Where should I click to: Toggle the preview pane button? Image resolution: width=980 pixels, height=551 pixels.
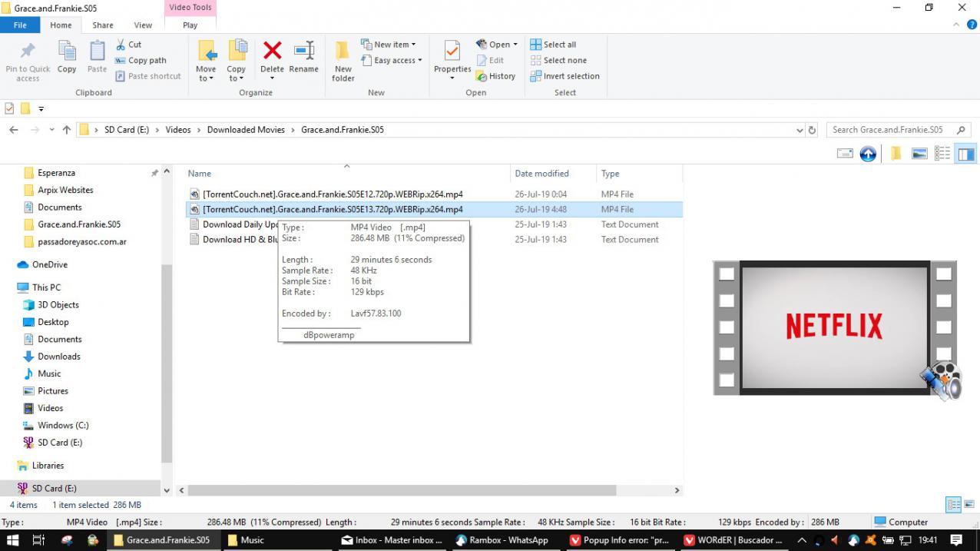point(965,154)
